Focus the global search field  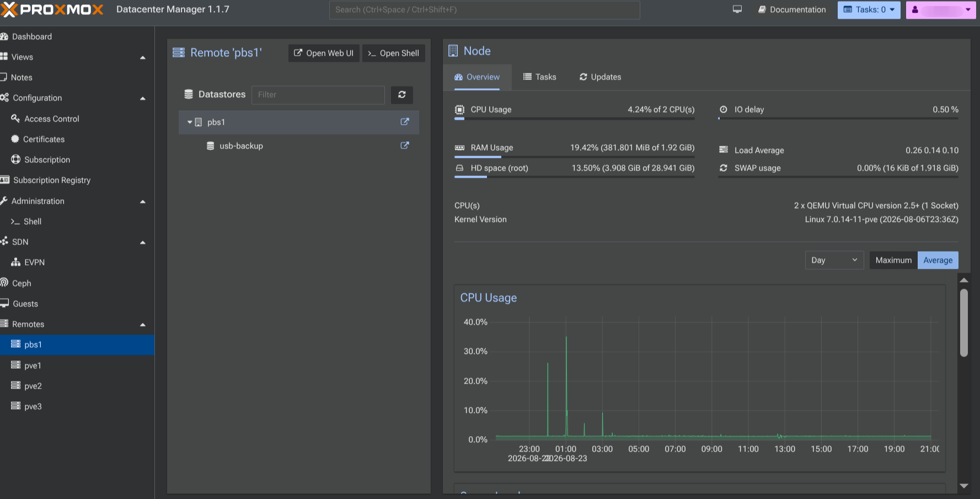[485, 9]
